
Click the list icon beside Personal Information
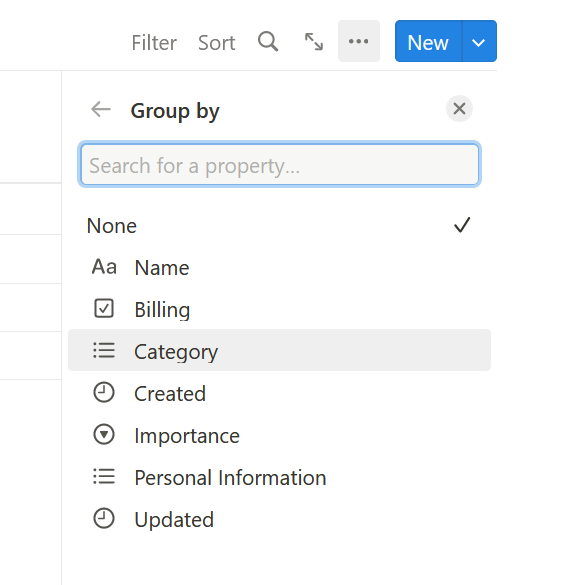[104, 476]
